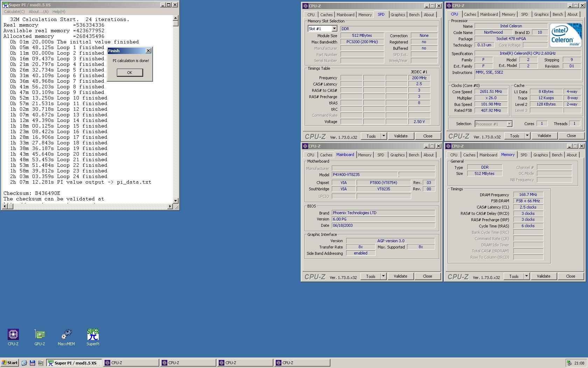Click the last CPU-Z taskbar button
Image resolution: width=588 pixels, height=368 pixels.
pyautogui.click(x=302, y=363)
